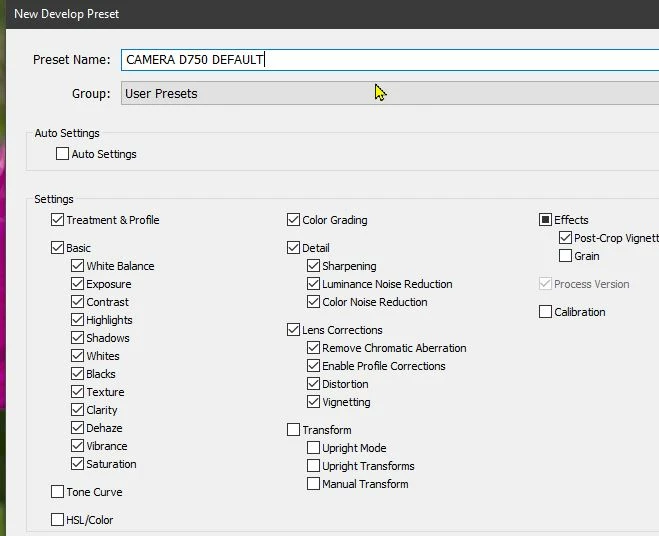Enable the Auto Settings checkbox
Screen dimensions: 659x536
coord(62,153)
